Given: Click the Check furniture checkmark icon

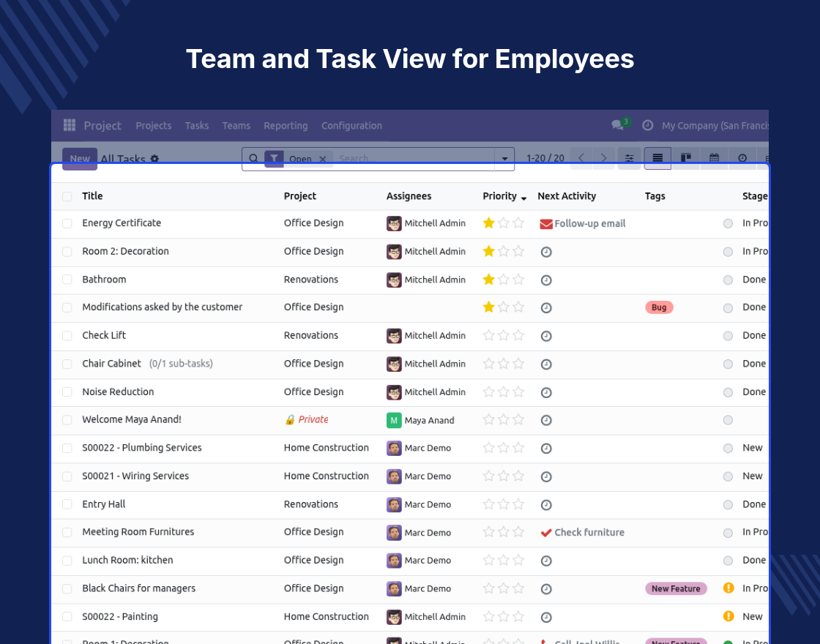Looking at the screenshot, I should pos(546,533).
